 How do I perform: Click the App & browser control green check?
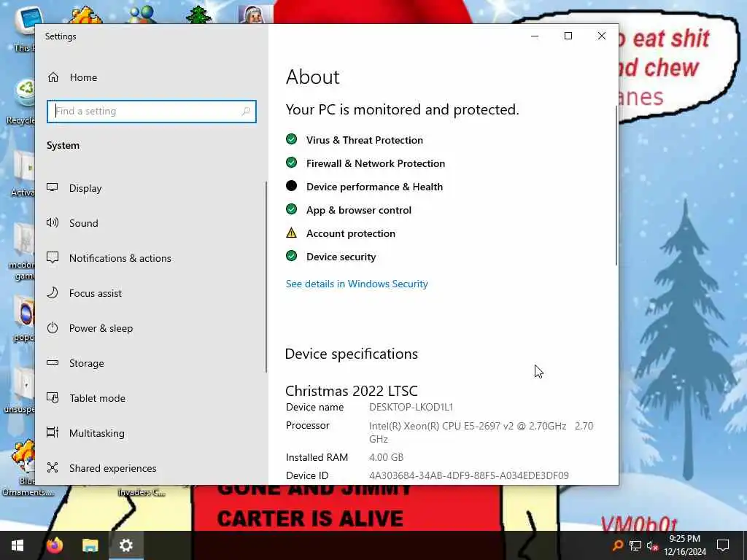click(291, 209)
